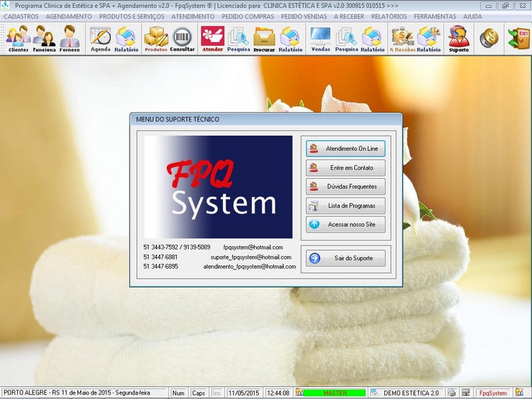Open the Produtos boxes icon
This screenshot has height=399, width=532.
(x=156, y=39)
